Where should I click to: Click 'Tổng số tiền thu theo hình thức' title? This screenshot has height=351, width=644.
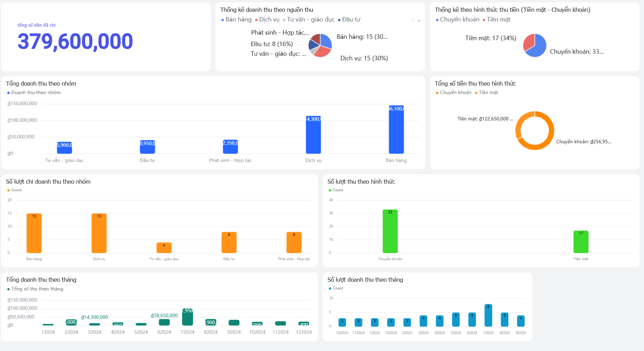475,84
